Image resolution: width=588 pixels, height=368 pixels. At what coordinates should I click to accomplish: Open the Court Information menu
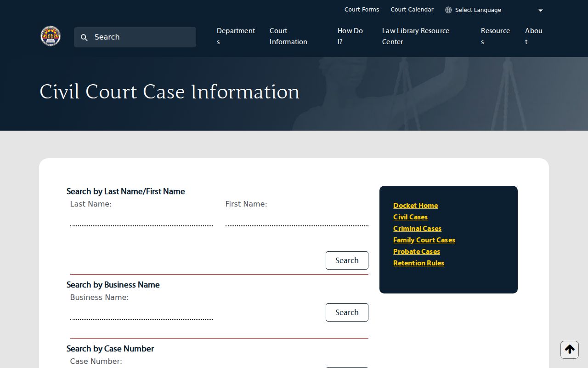click(x=288, y=36)
